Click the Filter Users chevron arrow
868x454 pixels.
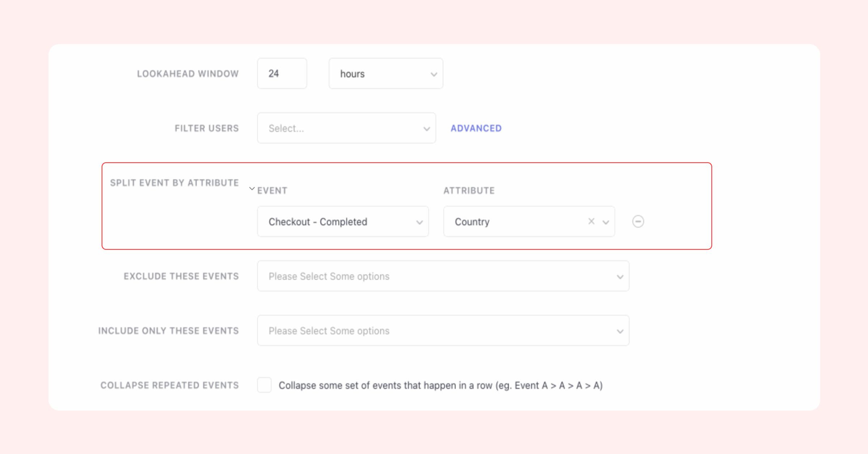[x=427, y=129]
